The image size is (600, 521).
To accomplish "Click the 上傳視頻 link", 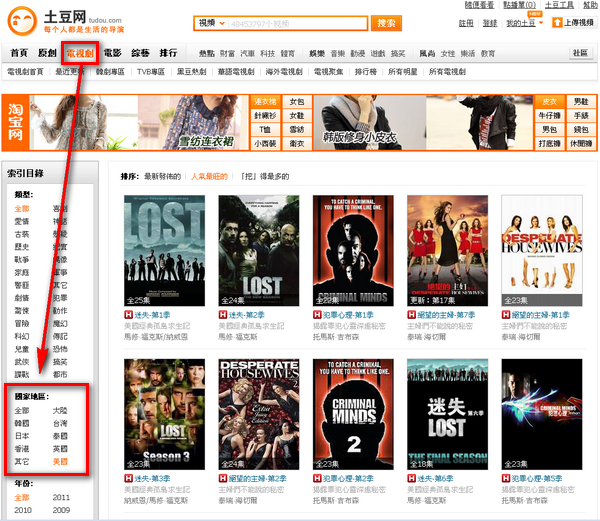I will (579, 23).
